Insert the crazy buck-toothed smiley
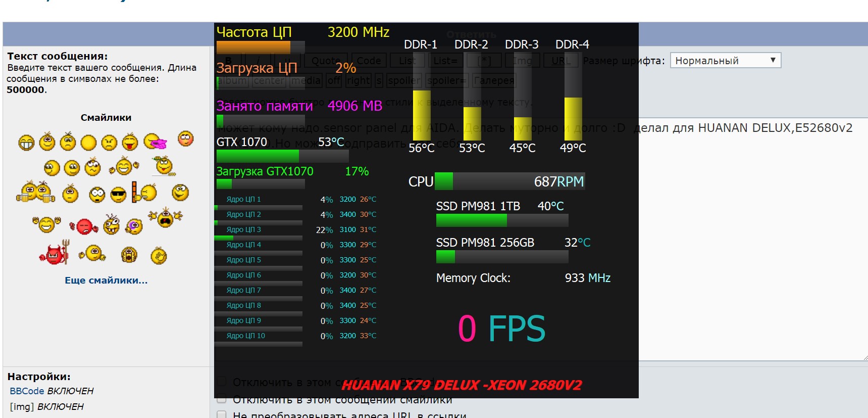 click(112, 224)
